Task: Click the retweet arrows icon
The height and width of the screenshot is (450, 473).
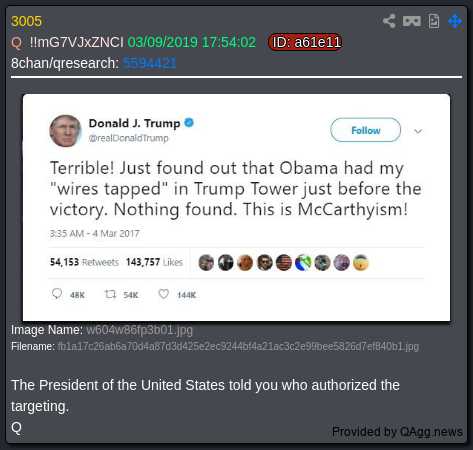Action: (x=110, y=294)
